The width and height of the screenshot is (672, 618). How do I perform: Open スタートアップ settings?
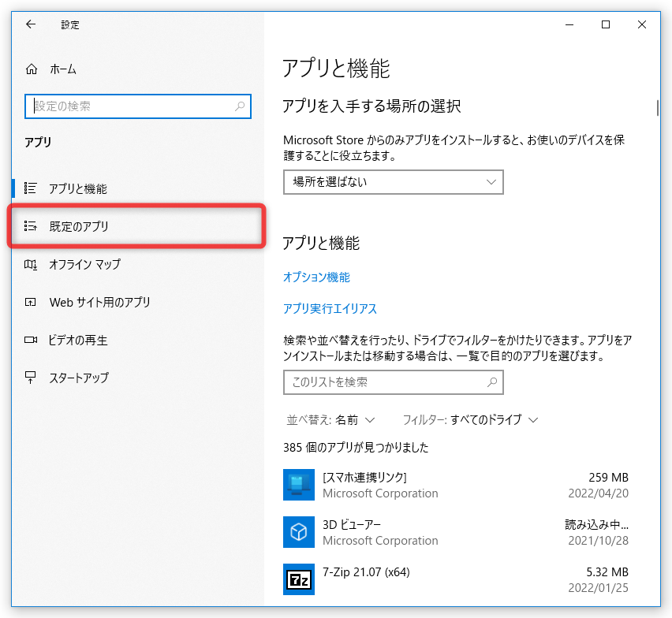(137, 378)
